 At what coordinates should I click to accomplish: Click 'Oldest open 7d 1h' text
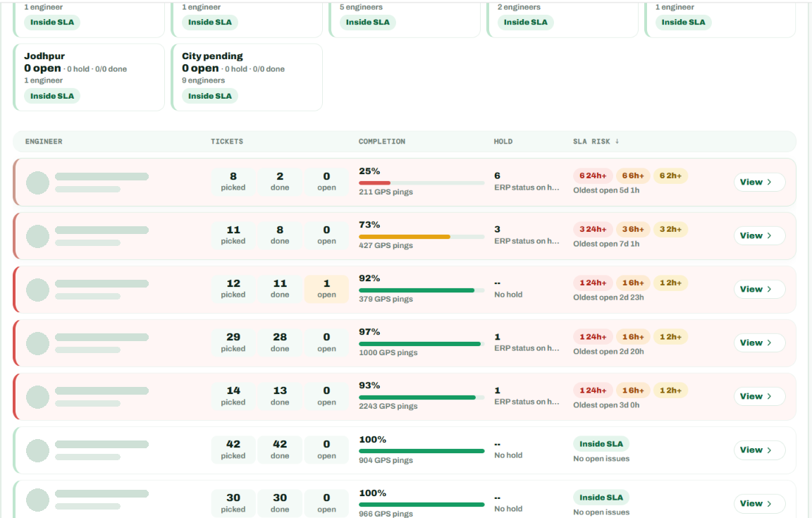point(606,244)
